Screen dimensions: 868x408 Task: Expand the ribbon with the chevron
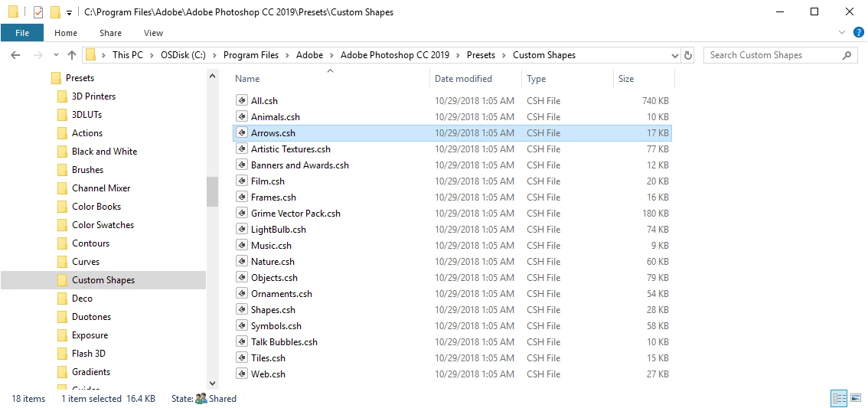pyautogui.click(x=842, y=33)
